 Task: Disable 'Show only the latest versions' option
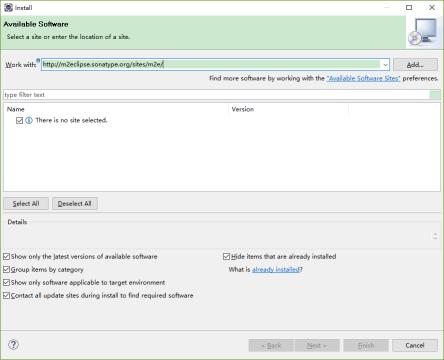pos(6,256)
